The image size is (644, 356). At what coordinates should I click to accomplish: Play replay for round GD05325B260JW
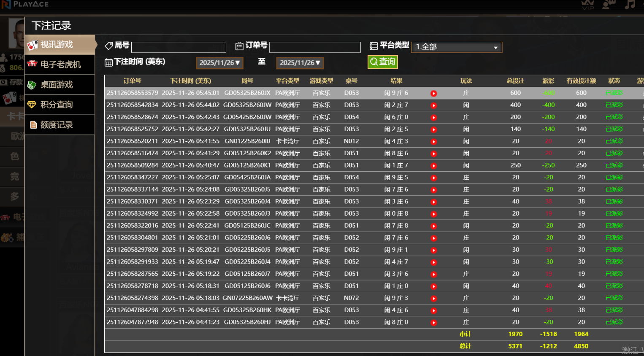click(x=433, y=105)
